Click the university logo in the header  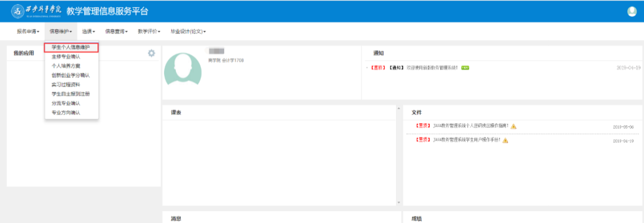(36, 11)
